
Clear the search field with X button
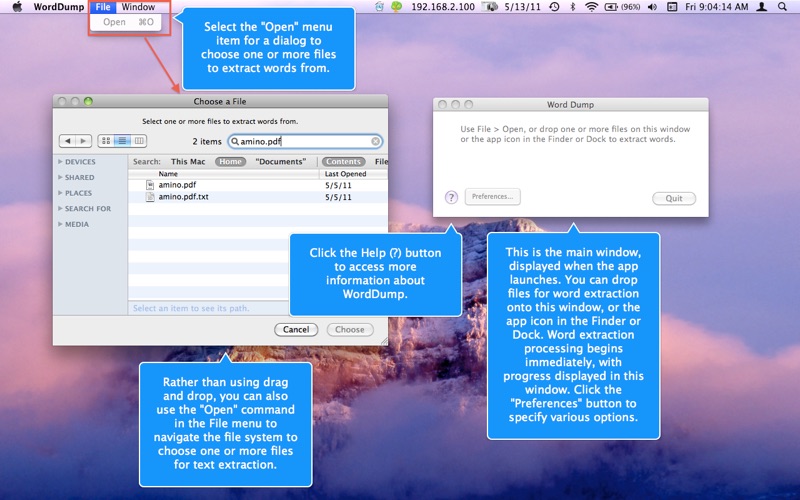[375, 141]
